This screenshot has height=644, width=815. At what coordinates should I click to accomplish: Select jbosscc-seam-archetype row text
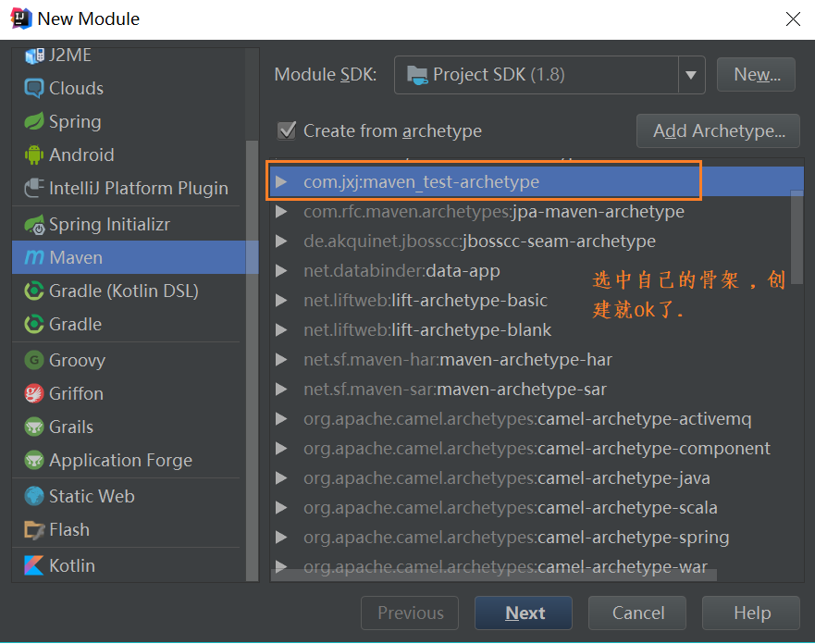[479, 241]
